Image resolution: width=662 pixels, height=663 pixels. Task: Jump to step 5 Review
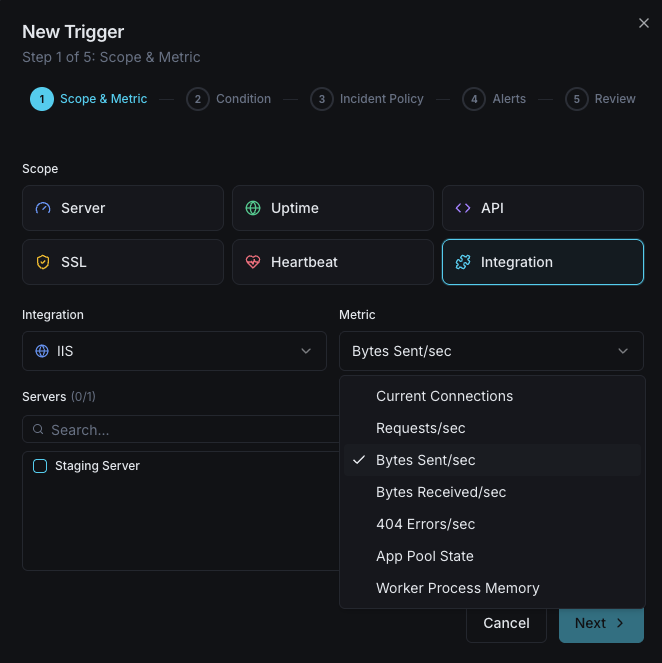tap(601, 99)
